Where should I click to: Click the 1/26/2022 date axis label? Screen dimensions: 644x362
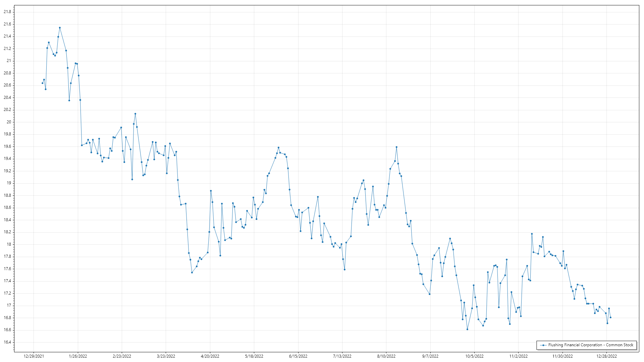[78, 356]
